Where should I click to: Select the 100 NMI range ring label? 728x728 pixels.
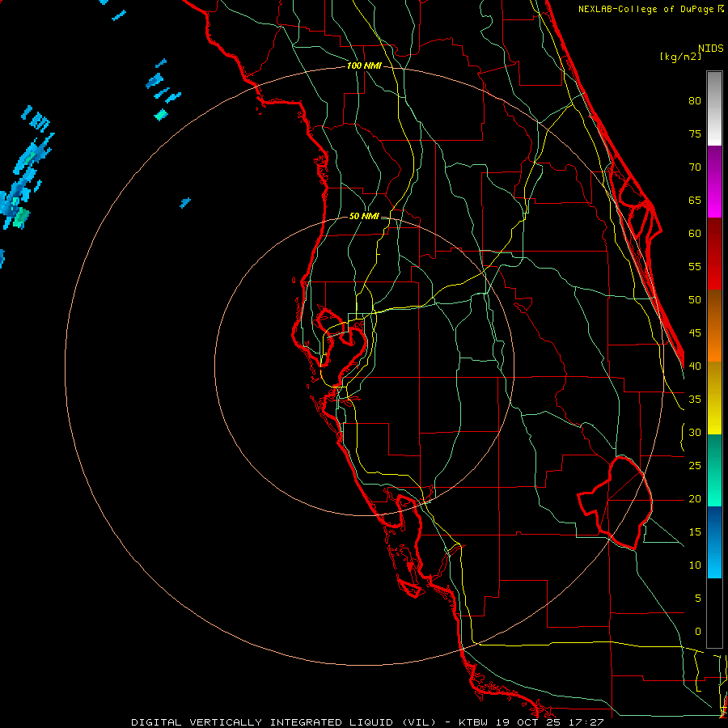364,66
